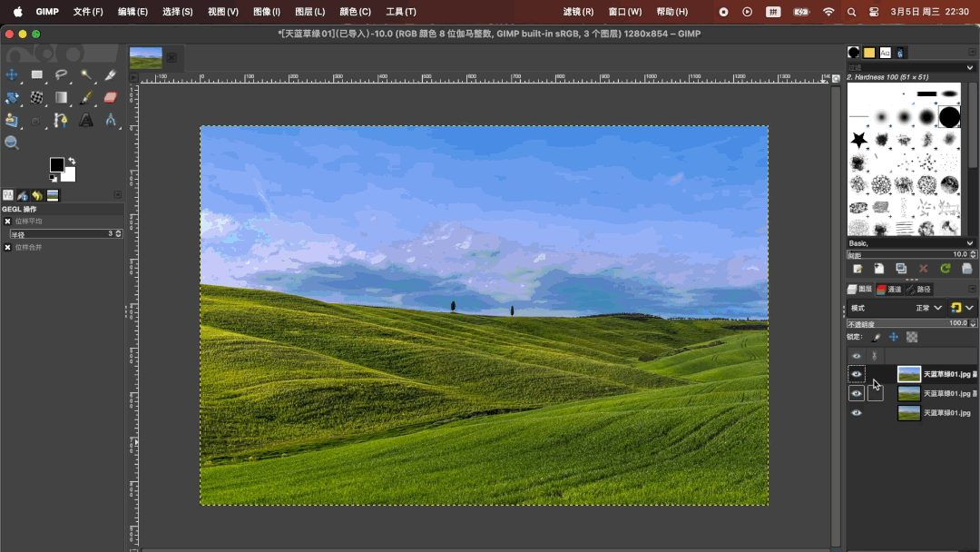The height and width of the screenshot is (552, 980).
Task: Select the Unified Transform tool
Action: pos(11,97)
